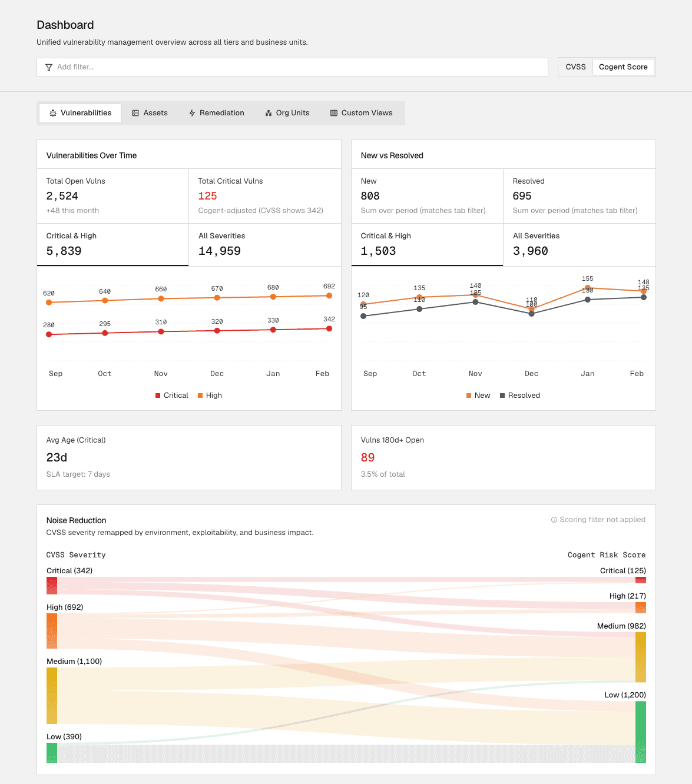The image size is (692, 784).
Task: Switch scoring to Cogent Score
Action: 623,67
